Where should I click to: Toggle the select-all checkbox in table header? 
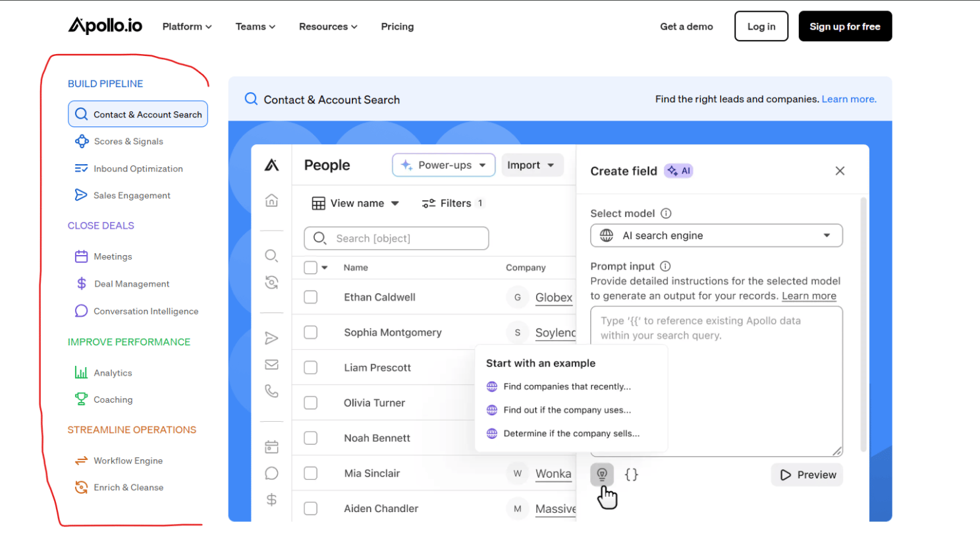tap(311, 268)
